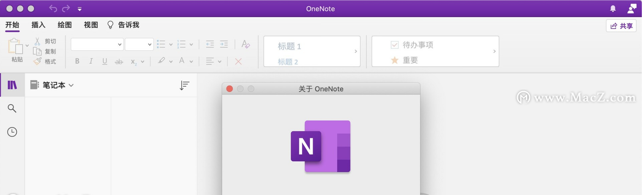
Task: Increase the indent level
Action: [x=224, y=44]
